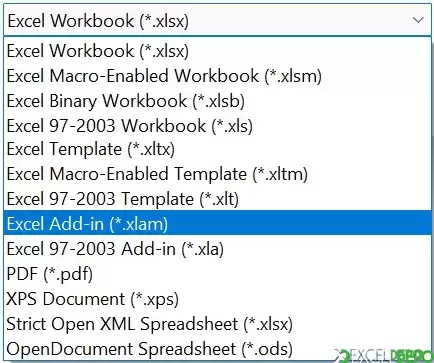
Task: Click the .pdf extension text
Action: click(72, 274)
